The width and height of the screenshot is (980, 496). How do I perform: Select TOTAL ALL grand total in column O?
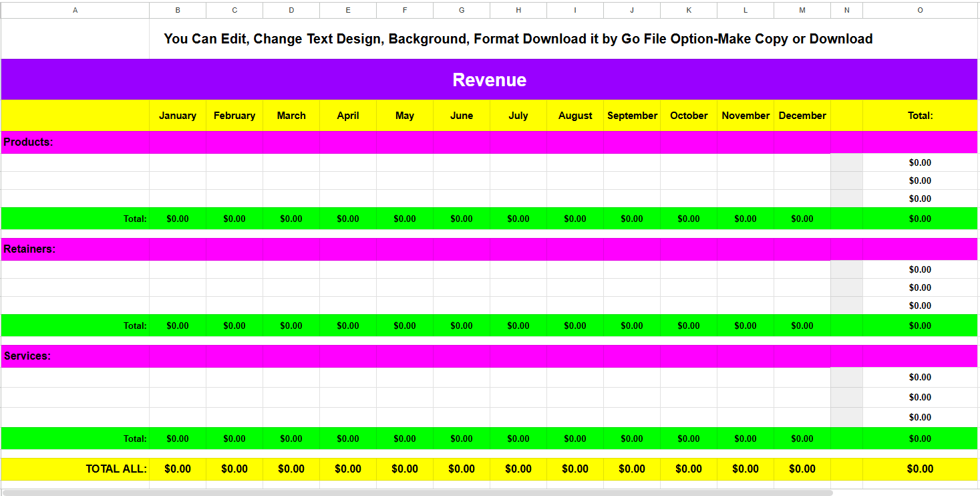click(x=920, y=469)
